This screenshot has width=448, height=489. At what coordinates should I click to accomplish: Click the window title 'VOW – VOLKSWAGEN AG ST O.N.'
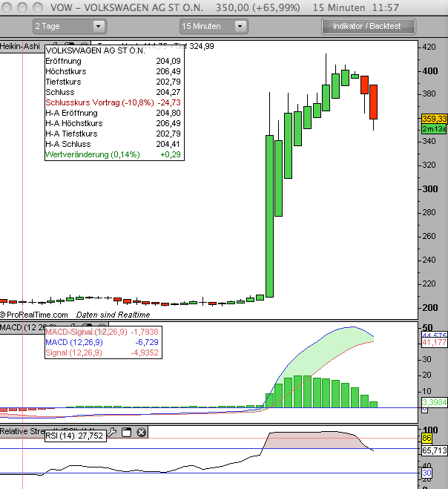tap(127, 7)
